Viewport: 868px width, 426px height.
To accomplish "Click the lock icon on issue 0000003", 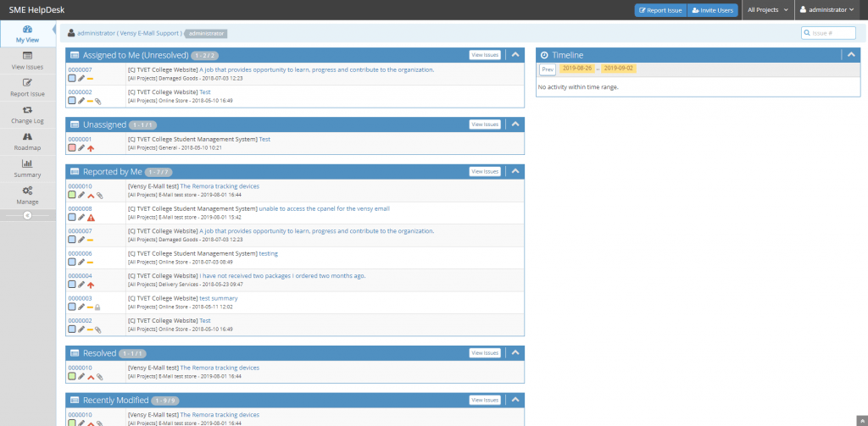I will click(x=97, y=307).
